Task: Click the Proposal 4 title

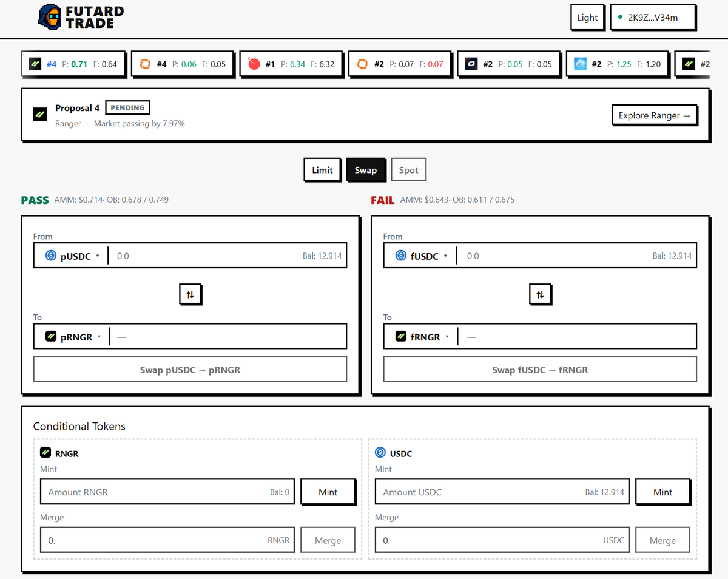Action: point(78,108)
